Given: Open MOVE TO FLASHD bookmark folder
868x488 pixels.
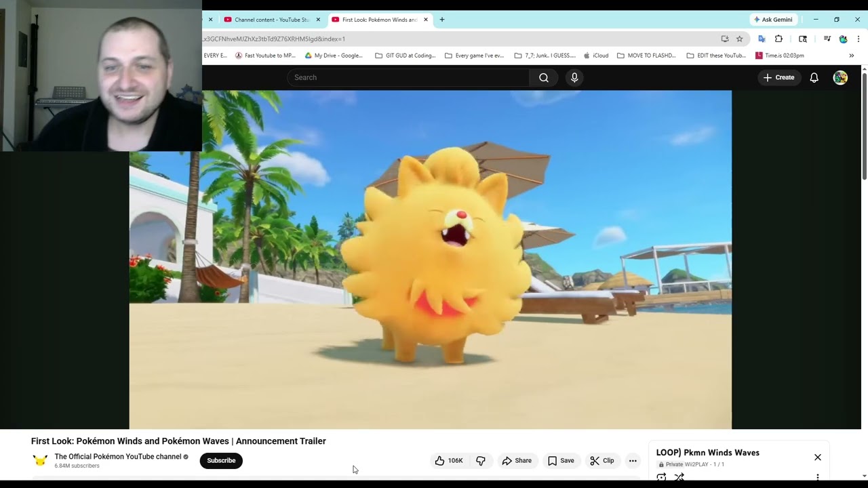Looking at the screenshot, I should (646, 56).
